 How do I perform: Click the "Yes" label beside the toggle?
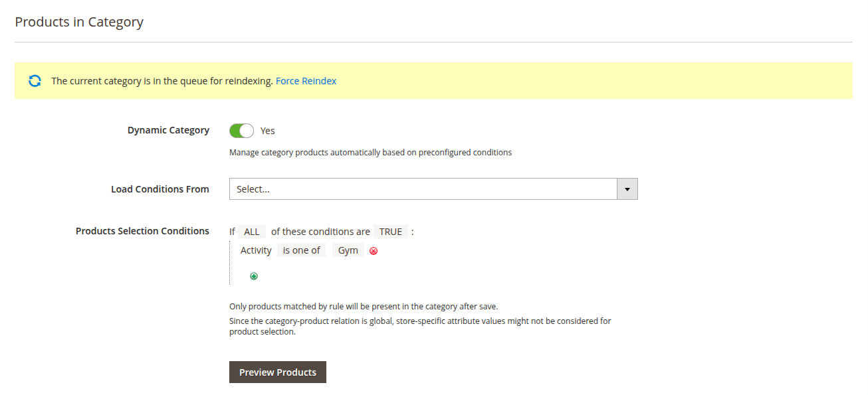click(x=268, y=131)
